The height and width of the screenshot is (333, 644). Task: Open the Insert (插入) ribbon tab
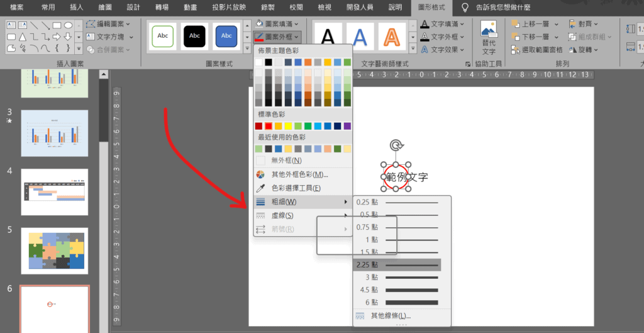(77, 8)
